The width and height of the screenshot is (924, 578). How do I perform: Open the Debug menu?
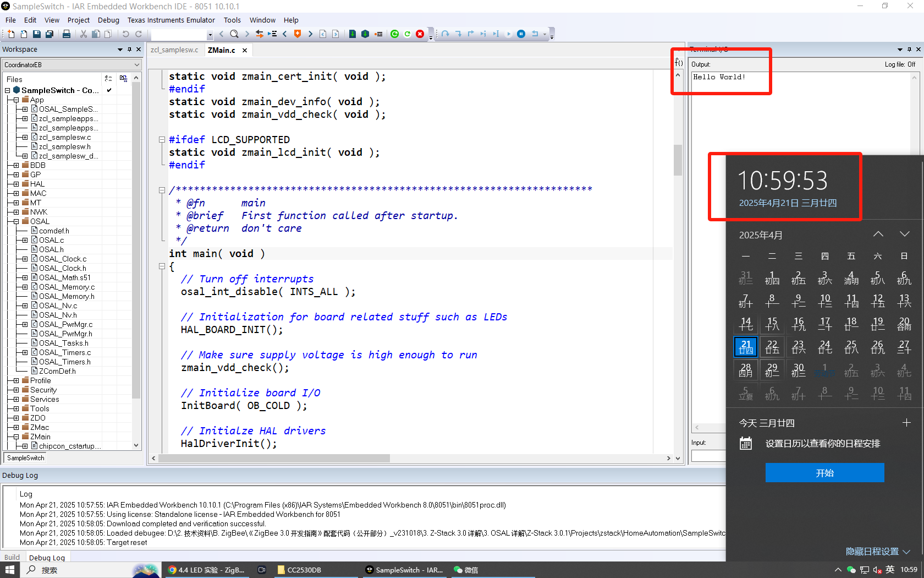(x=108, y=20)
